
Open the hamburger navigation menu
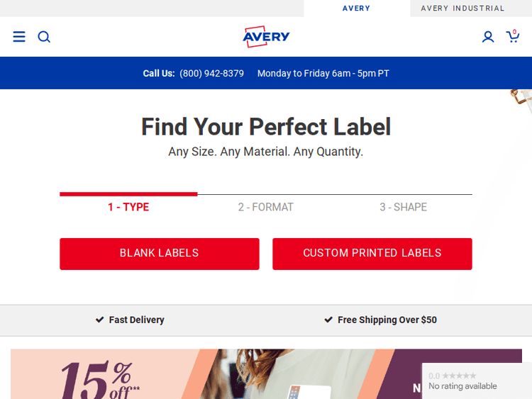coord(19,37)
